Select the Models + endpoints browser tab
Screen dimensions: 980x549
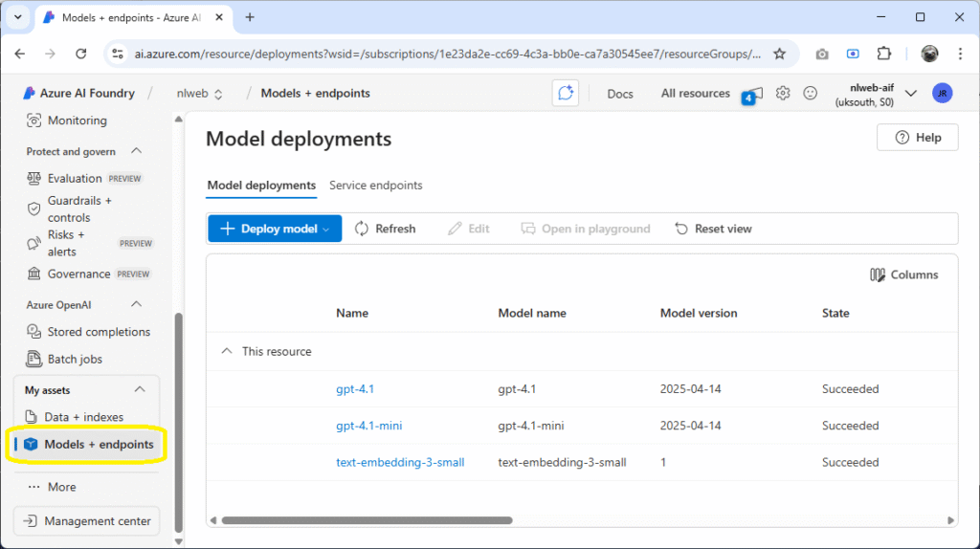131,17
